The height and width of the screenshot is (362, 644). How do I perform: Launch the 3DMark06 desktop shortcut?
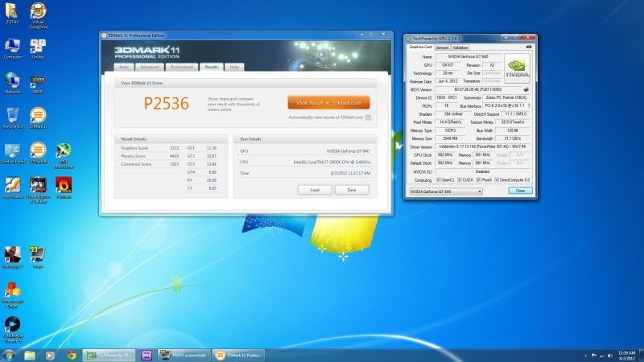point(38,153)
